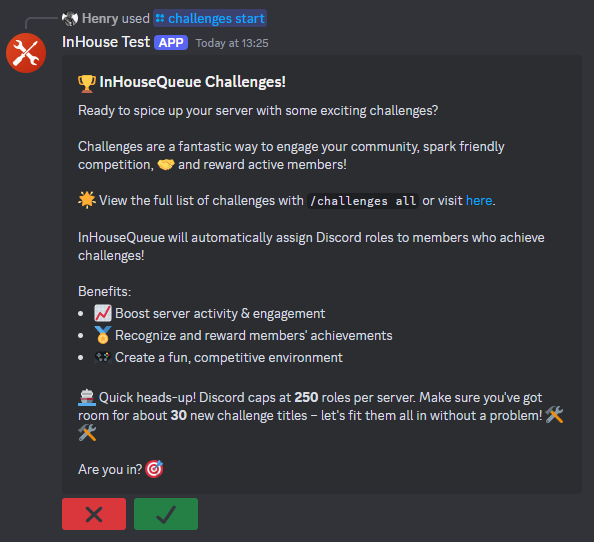The image size is (594, 542).
Task: Click the InHouse Test username
Action: 106,42
